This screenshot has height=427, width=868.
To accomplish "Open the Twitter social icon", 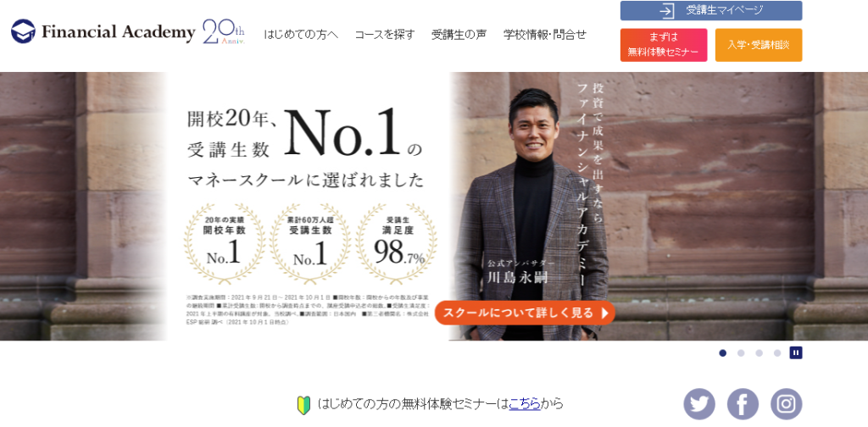I will pos(699,404).
